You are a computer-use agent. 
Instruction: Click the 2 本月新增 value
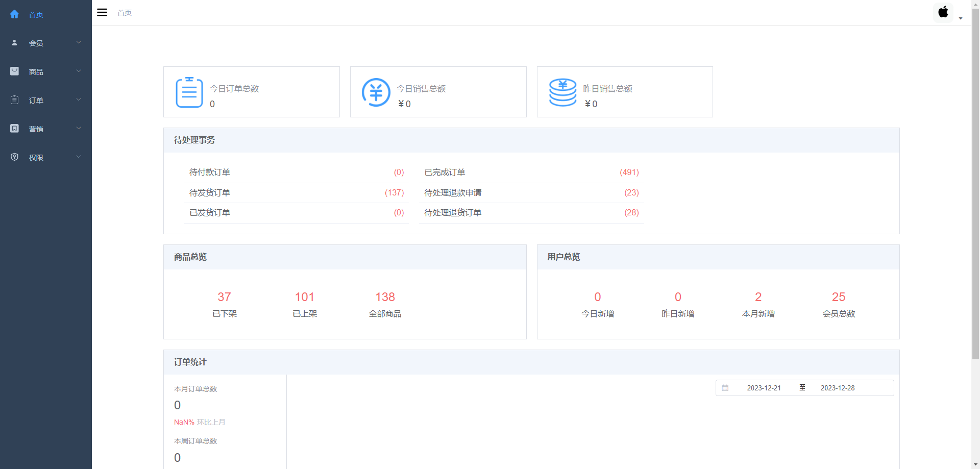(758, 297)
